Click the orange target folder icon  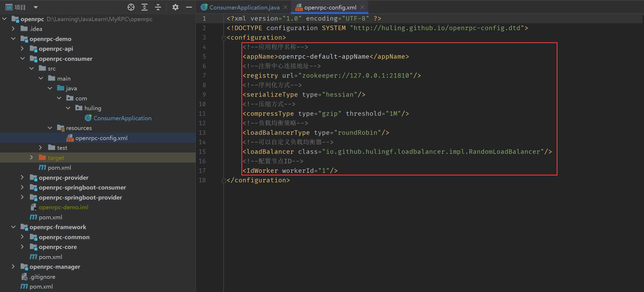point(42,157)
